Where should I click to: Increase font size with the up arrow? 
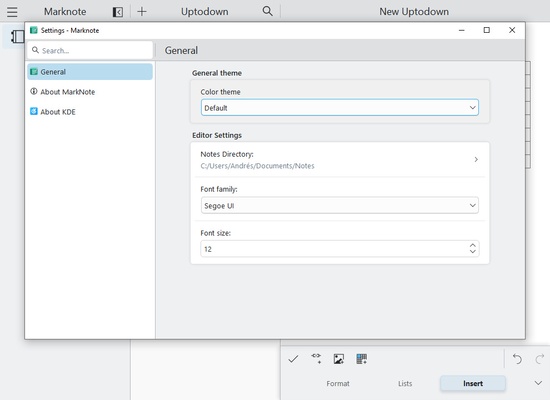tap(472, 246)
